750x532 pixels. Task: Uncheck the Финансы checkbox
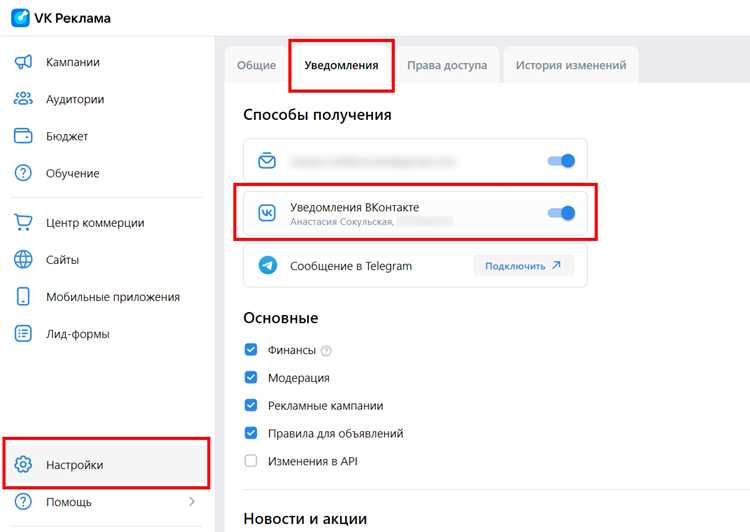tap(251, 350)
